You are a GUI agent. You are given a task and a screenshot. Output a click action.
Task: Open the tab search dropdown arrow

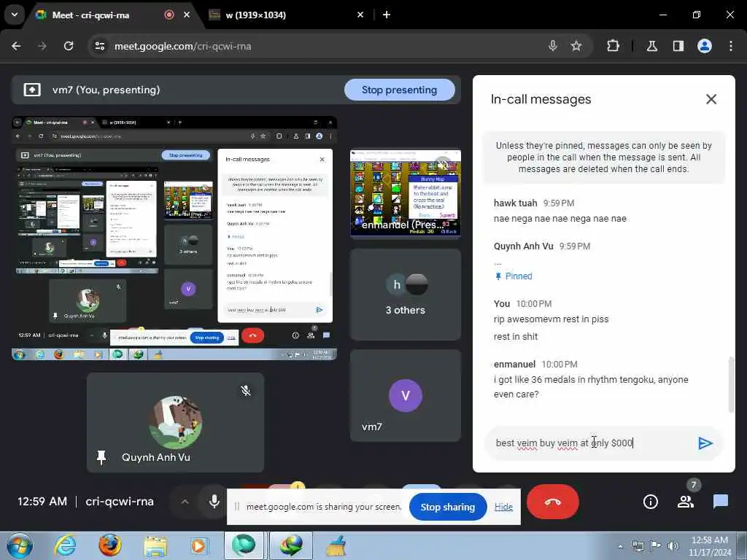15,15
